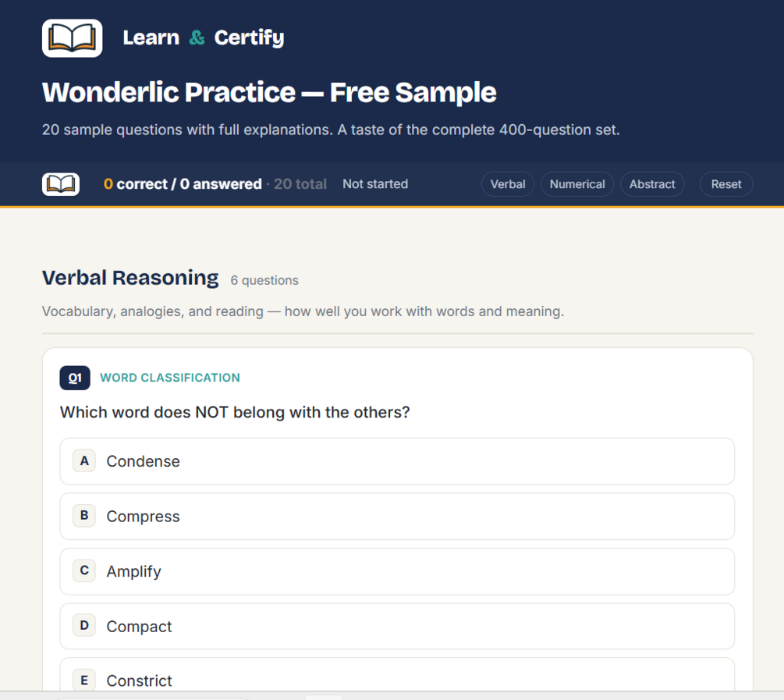Choose answer D Compact
Viewport: 784px width, 700px height.
pyautogui.click(x=397, y=627)
